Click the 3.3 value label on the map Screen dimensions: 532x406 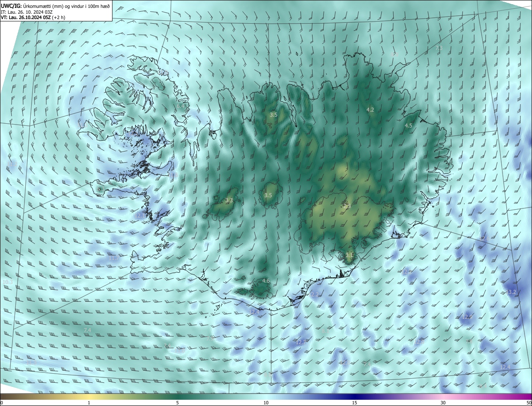229,201
